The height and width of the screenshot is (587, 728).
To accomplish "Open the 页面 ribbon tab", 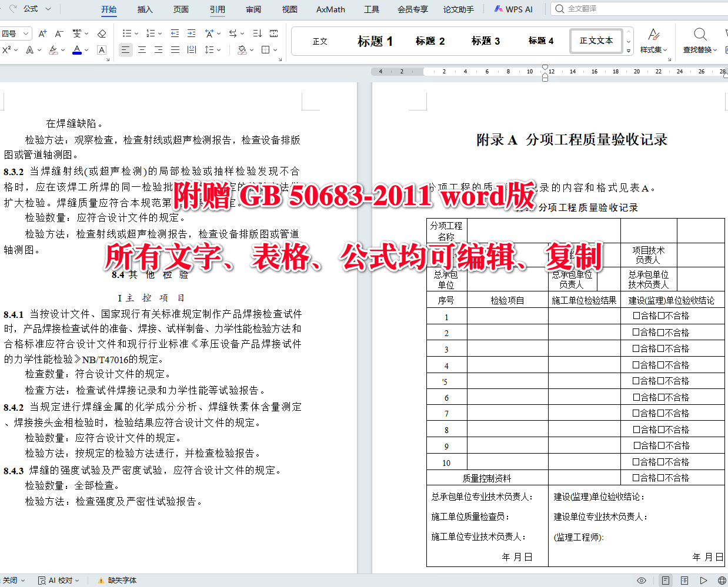I will [x=181, y=9].
